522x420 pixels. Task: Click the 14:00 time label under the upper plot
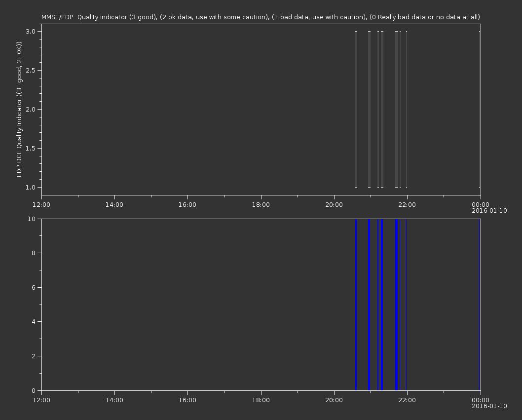point(114,204)
